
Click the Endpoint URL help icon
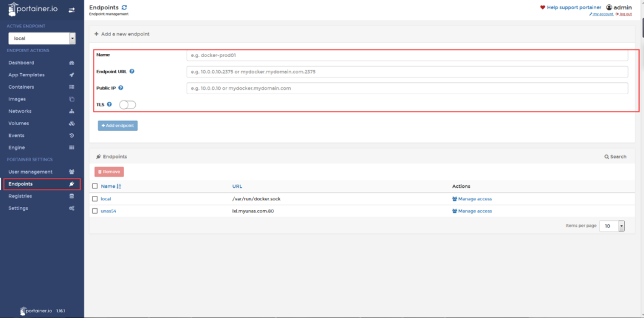[132, 71]
